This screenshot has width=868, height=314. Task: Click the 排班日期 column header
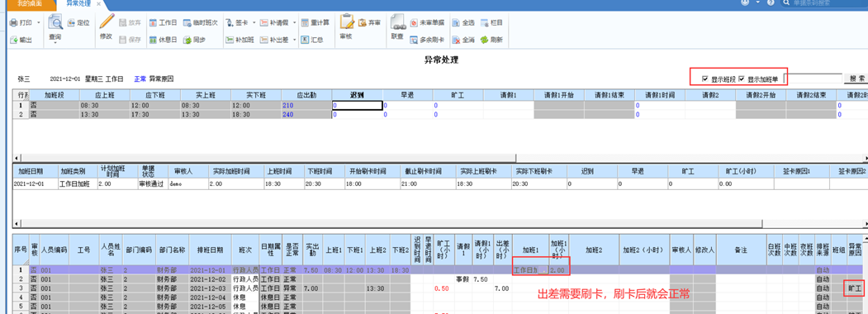210,250
